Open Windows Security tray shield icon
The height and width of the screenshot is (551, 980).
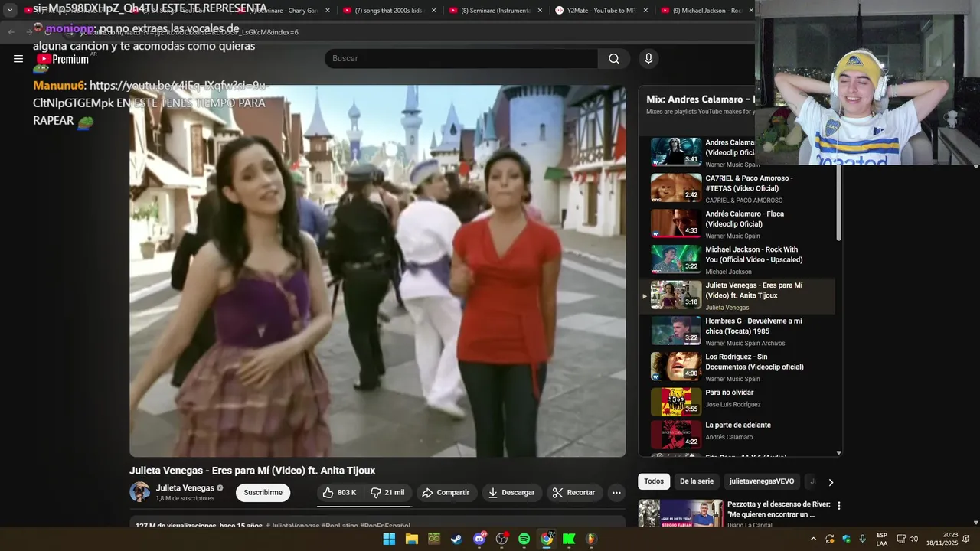846,539
